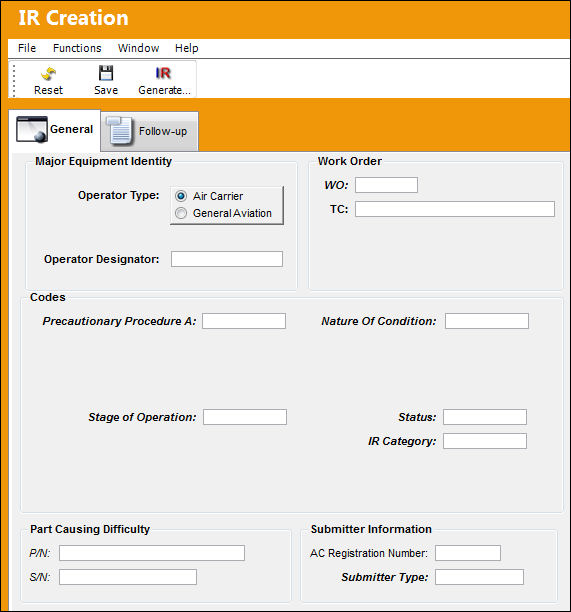Click the IR Category field
Image resolution: width=571 pixels, height=612 pixels.
[x=485, y=441]
